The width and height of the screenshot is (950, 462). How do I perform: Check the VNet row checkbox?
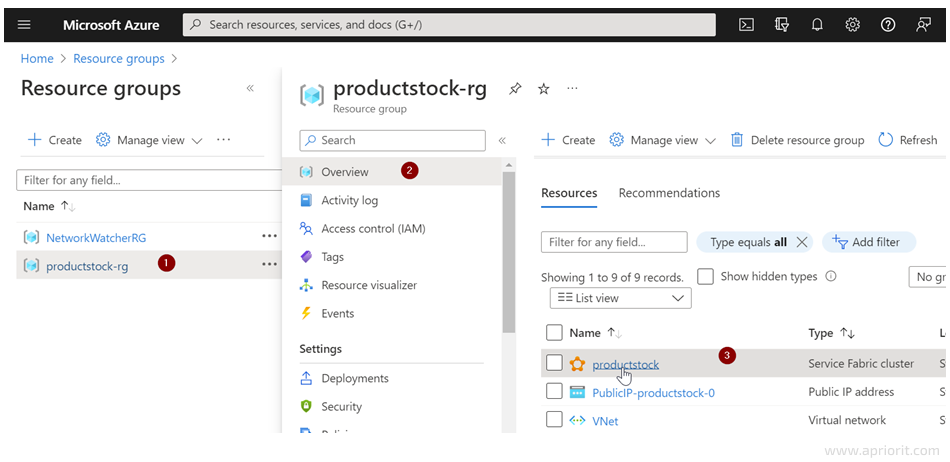pos(554,420)
